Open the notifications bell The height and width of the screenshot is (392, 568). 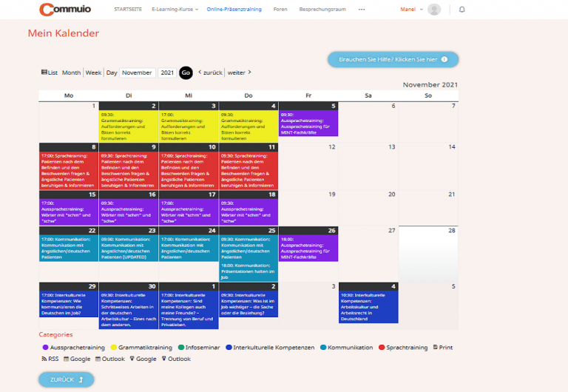tap(461, 10)
